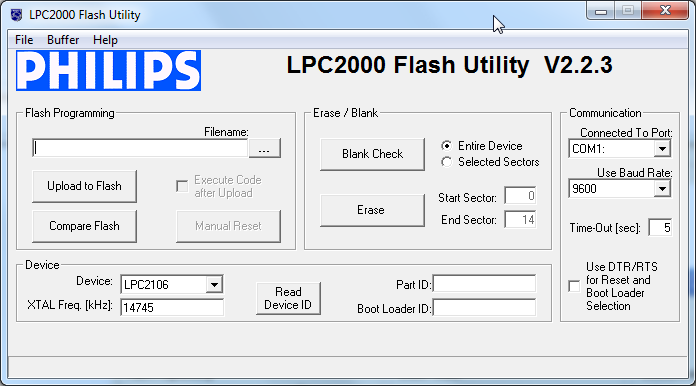696x386 pixels.
Task: Open the File menu
Action: (24, 40)
